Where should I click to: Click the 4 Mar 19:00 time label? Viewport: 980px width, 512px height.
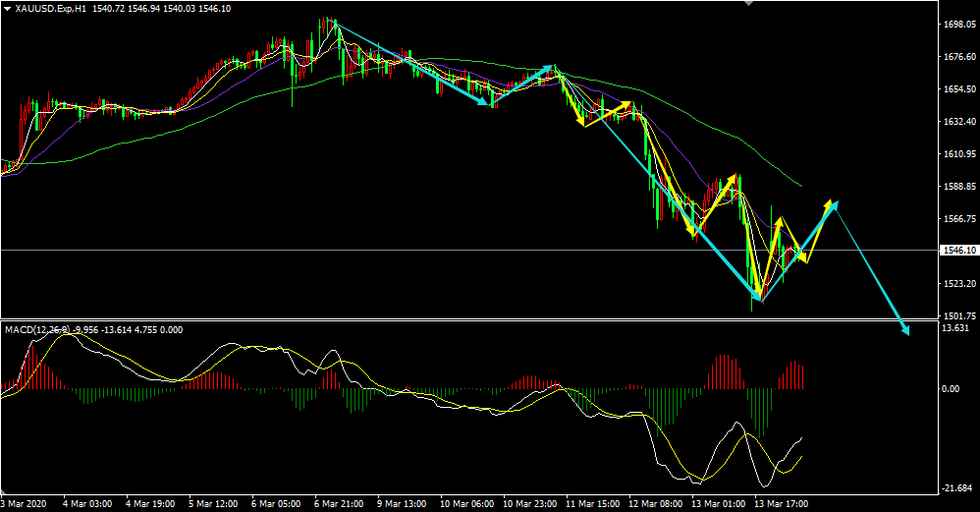click(x=150, y=504)
